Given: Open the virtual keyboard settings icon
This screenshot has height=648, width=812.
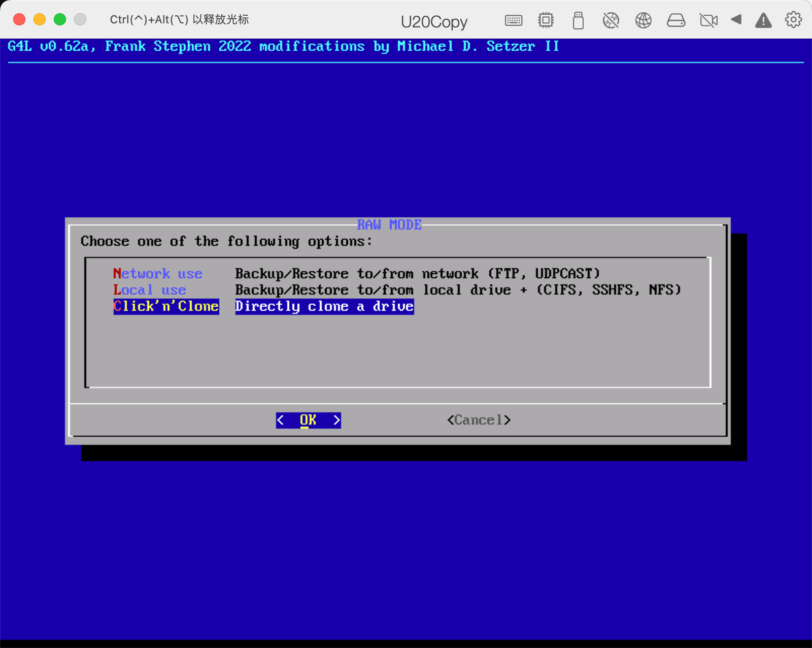Looking at the screenshot, I should pyautogui.click(x=513, y=20).
